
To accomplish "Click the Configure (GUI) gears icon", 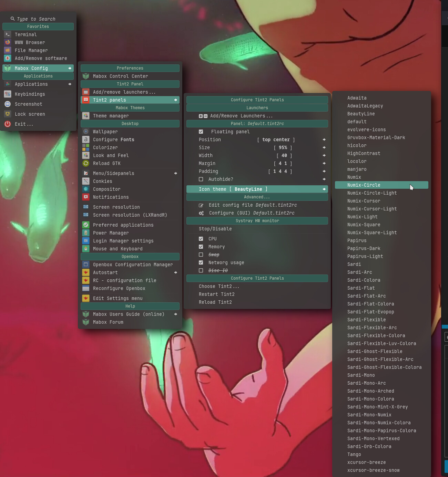I will click(201, 213).
